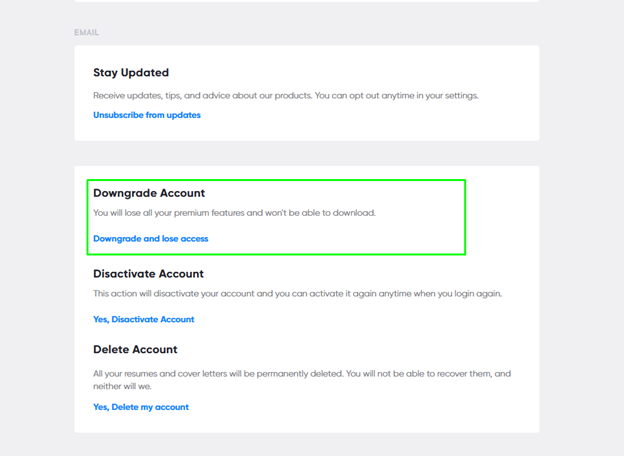Click the Downgrade Account heading
The width and height of the screenshot is (624, 456).
pyautogui.click(x=149, y=193)
